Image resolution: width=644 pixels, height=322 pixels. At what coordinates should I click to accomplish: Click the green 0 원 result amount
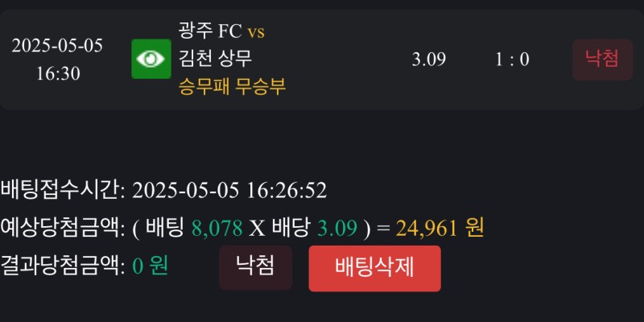click(x=150, y=266)
